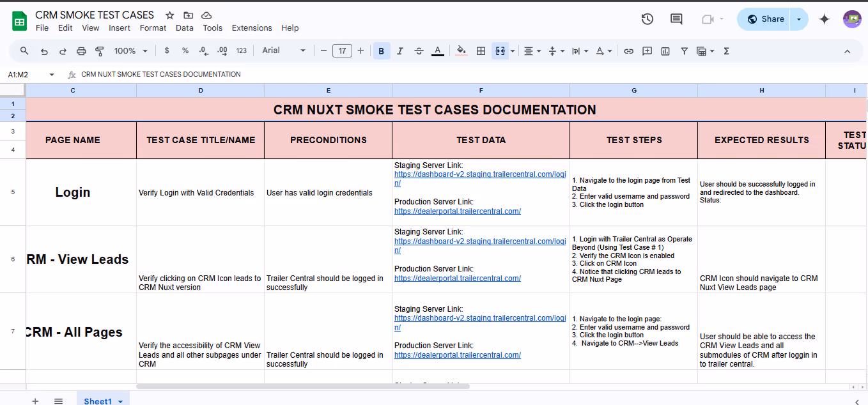Format as percent

coord(185,51)
